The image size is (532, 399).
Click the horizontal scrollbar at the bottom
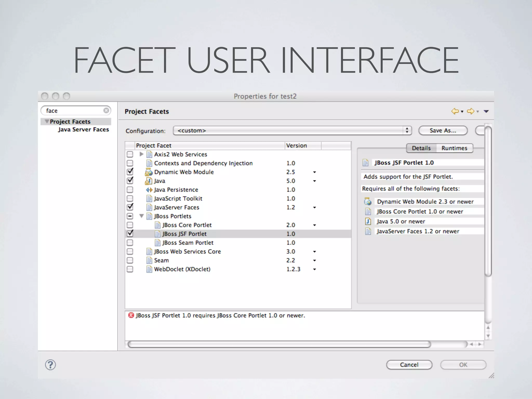(279, 344)
